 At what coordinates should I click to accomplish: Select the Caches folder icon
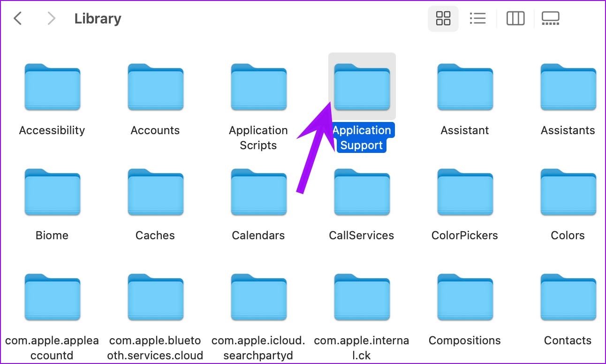coord(155,192)
